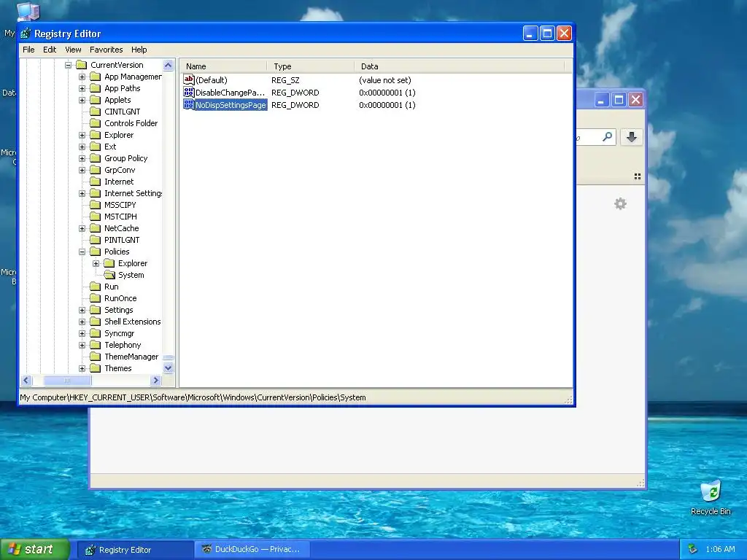Expand the Group Policy key

click(82, 158)
